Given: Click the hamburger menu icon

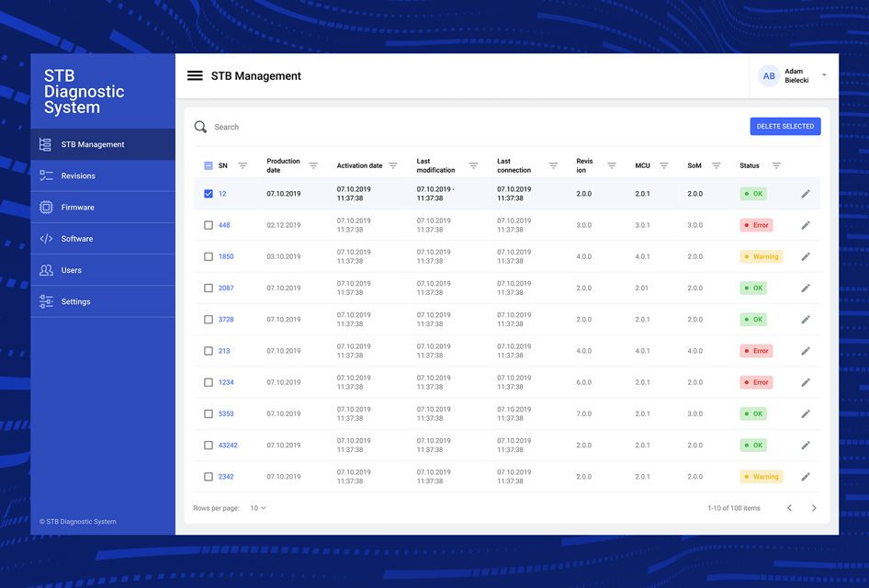Looking at the screenshot, I should 195,76.
